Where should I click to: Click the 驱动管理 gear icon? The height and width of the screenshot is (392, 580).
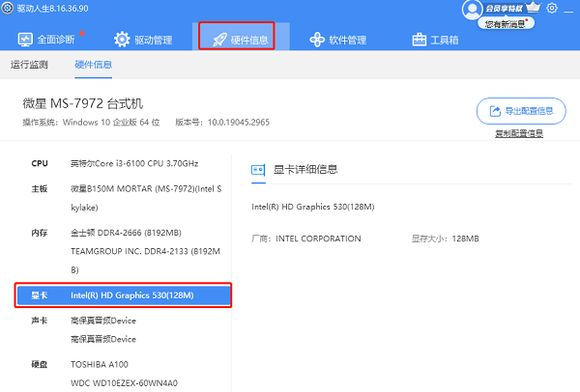point(122,40)
